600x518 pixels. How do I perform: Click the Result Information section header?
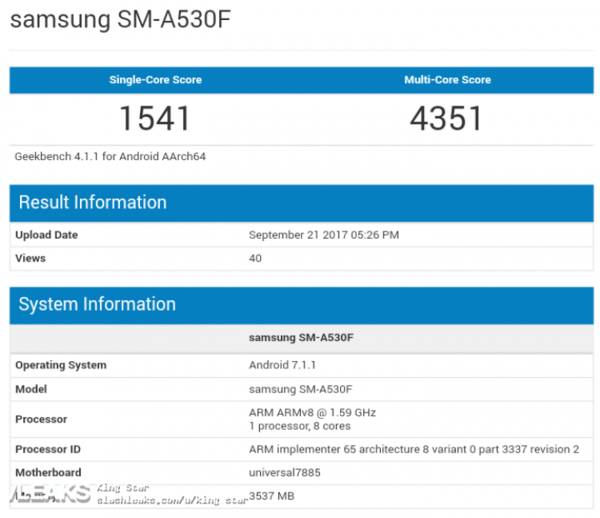(x=92, y=202)
